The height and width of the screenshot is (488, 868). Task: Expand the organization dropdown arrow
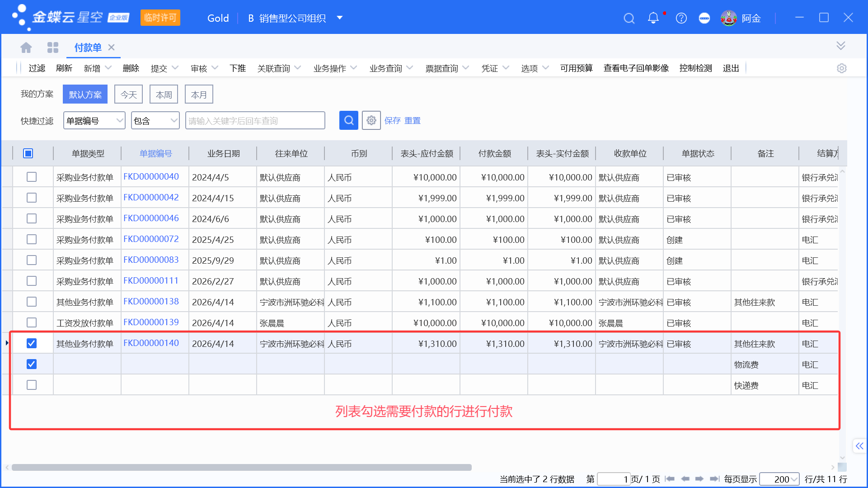tap(340, 18)
